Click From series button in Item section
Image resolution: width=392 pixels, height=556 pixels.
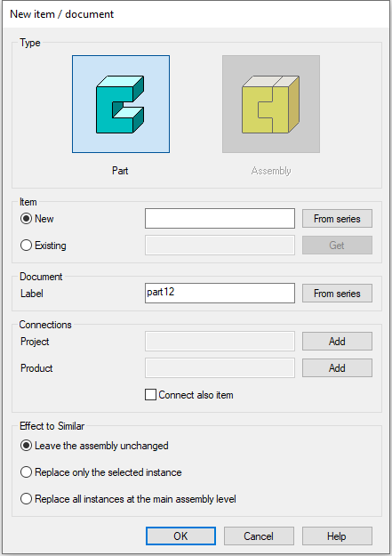pyautogui.click(x=337, y=219)
